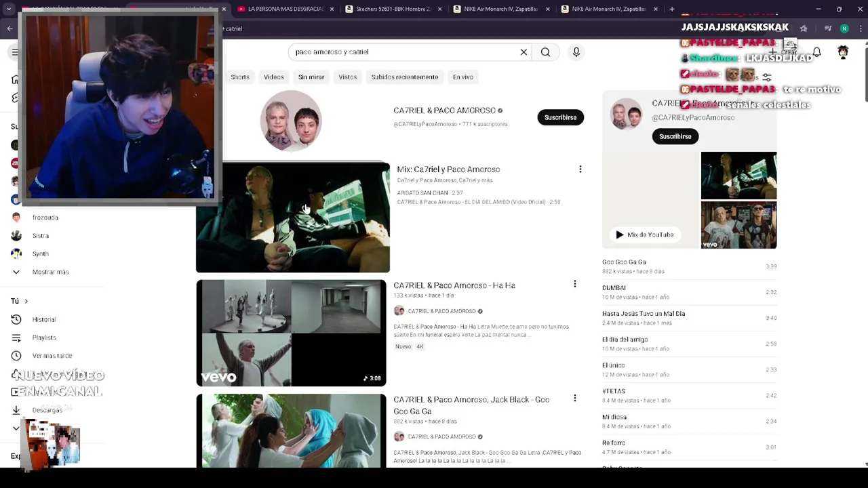Image resolution: width=868 pixels, height=488 pixels.
Task: Open Ver más tarde in the sidebar
Action: [x=52, y=356]
